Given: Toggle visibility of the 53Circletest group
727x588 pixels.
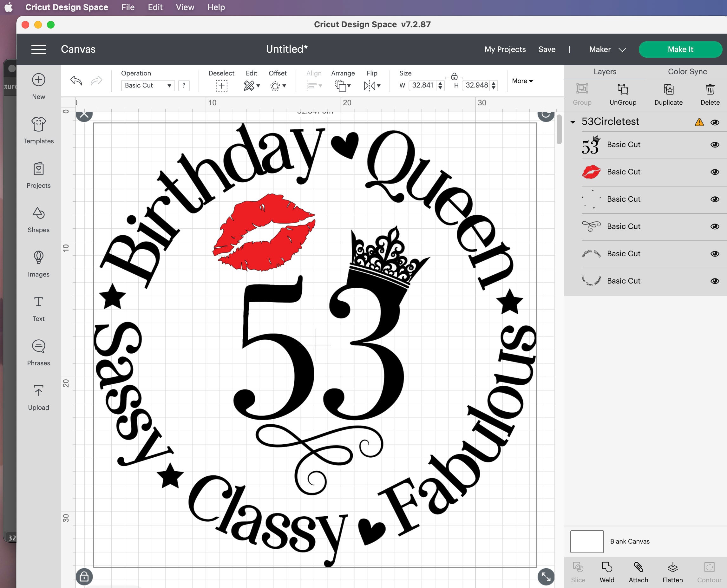Looking at the screenshot, I should coord(715,122).
